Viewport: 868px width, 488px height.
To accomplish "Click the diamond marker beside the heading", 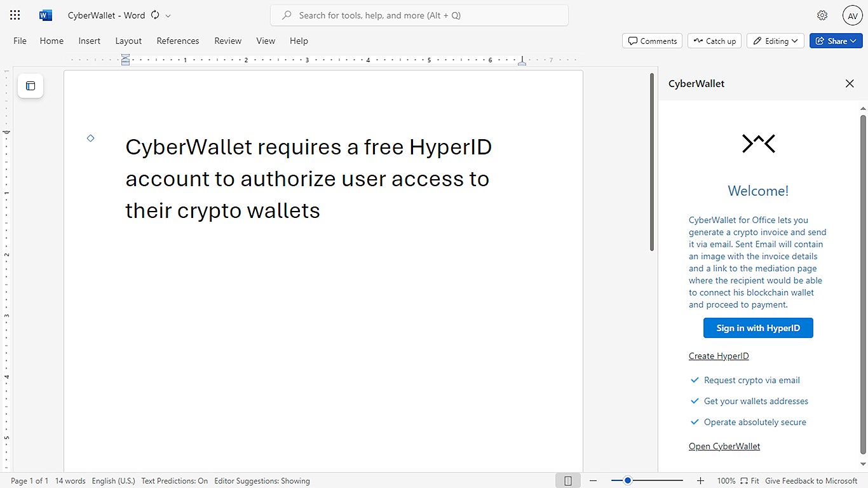I will click(x=90, y=138).
